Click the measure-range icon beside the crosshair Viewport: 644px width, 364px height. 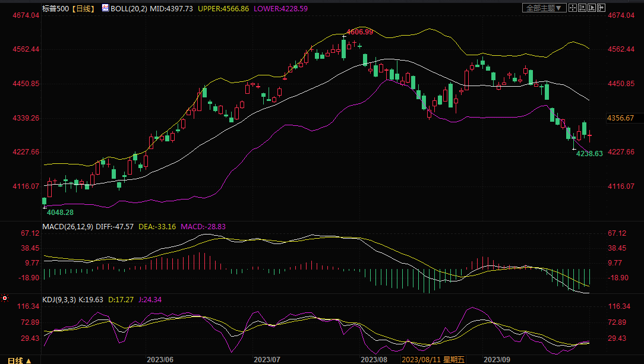pyautogui.click(x=583, y=8)
